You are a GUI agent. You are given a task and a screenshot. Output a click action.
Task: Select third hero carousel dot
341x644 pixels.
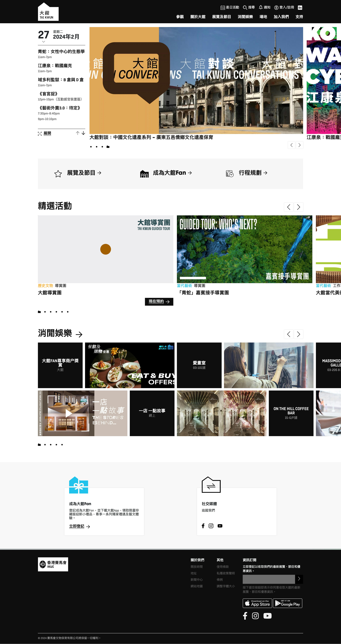click(x=102, y=147)
